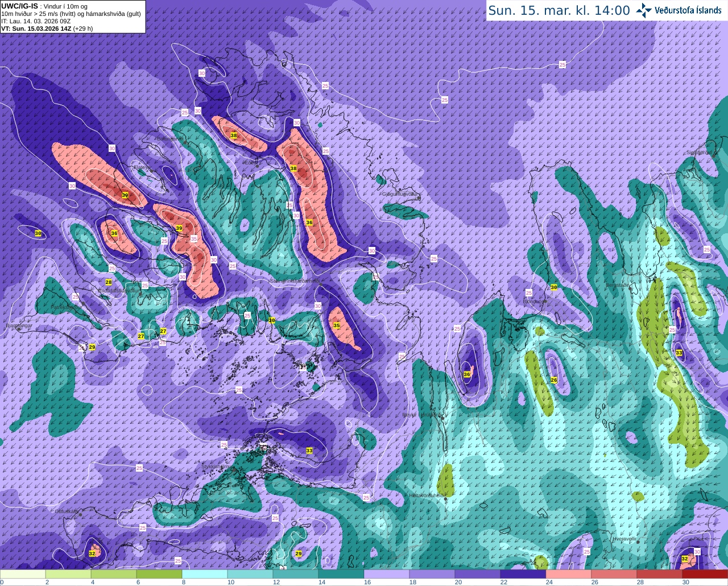Click the Siglufjörður station label

(699, 152)
